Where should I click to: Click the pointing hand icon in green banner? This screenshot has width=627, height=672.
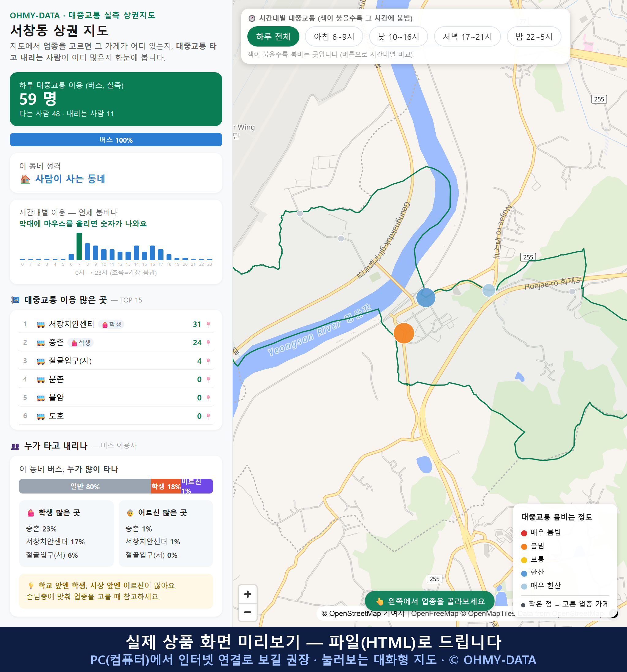click(x=380, y=601)
